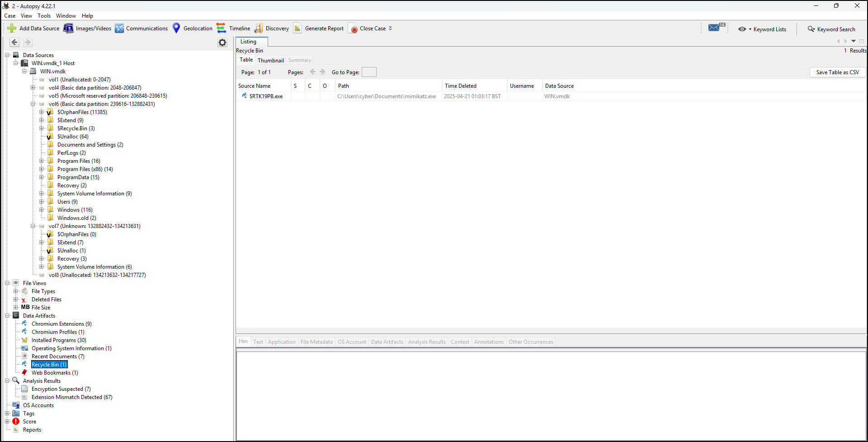Sort by Data Source column

coord(704,86)
